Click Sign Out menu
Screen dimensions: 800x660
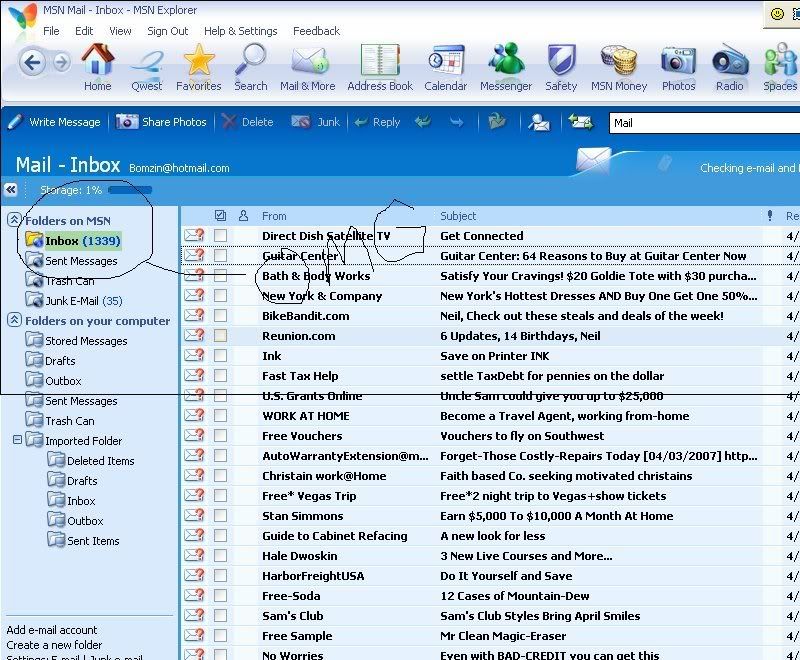click(168, 31)
